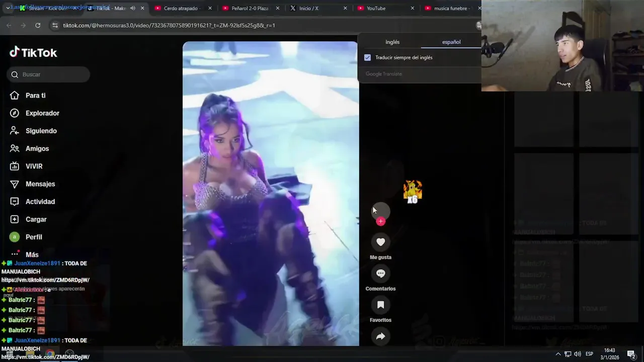Open network icon in system tray

pyautogui.click(x=568, y=354)
